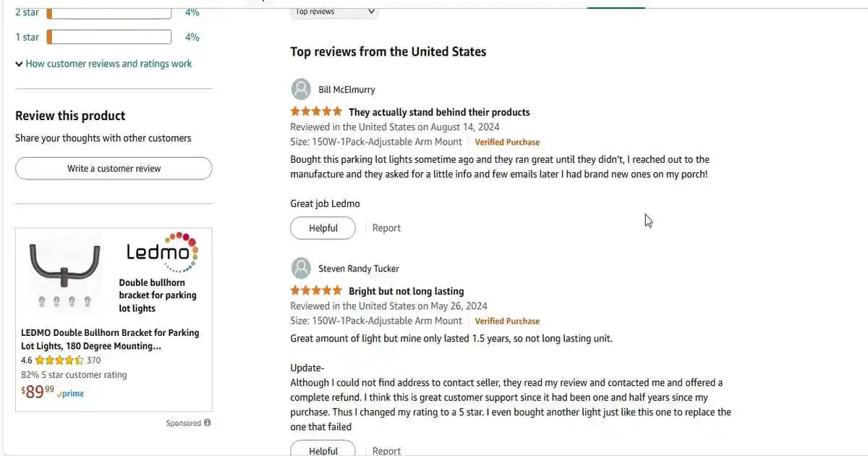Click the 370 ratings count in ad
Viewport: 868px width, 456px height.
[94, 360]
